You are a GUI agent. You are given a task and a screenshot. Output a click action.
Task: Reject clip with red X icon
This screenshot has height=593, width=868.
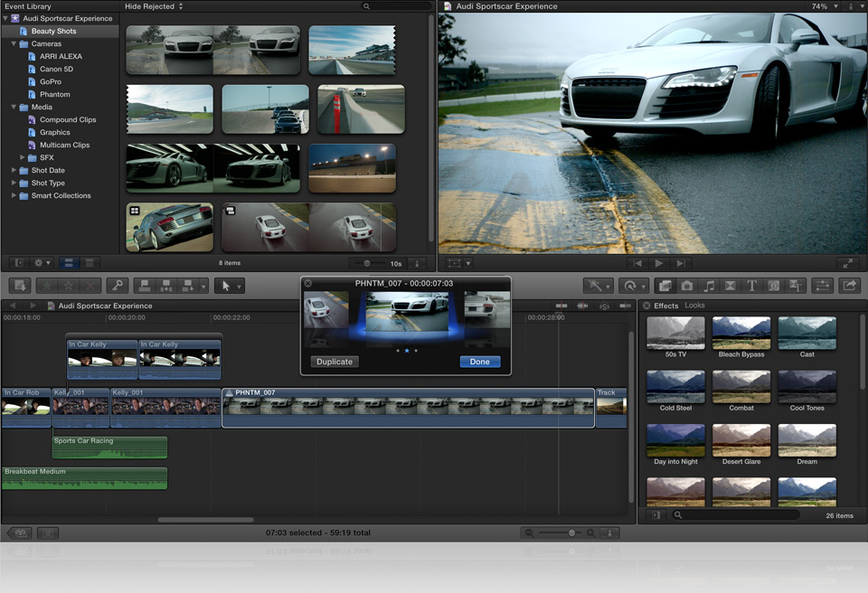90,286
